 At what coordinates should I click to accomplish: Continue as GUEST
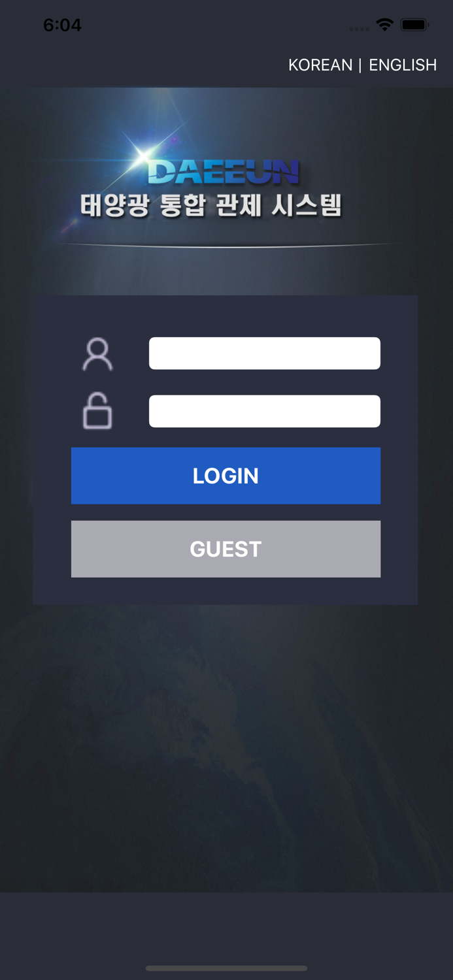[226, 549]
